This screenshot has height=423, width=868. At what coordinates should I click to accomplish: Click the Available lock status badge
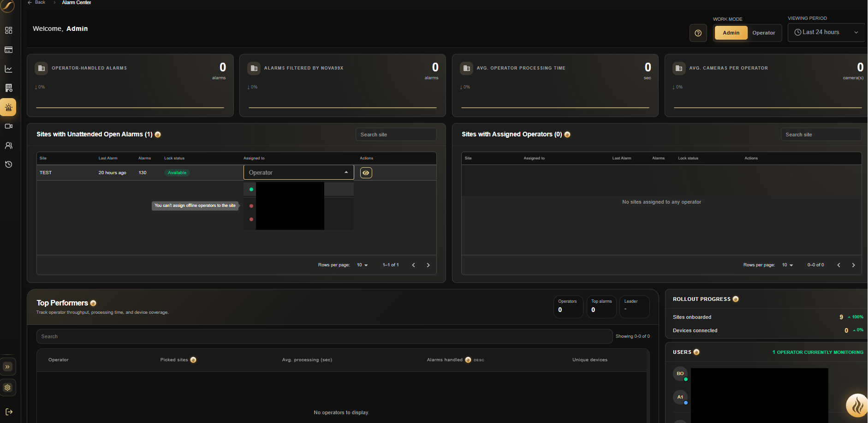177,173
